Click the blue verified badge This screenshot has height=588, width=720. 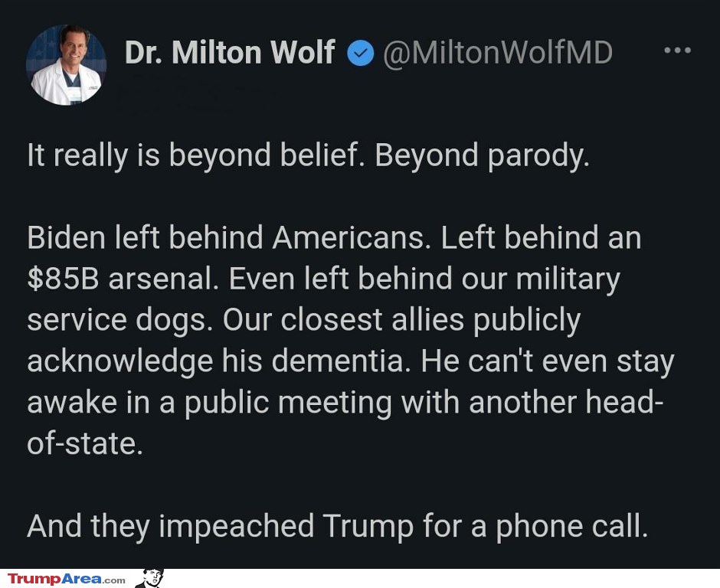(360, 53)
